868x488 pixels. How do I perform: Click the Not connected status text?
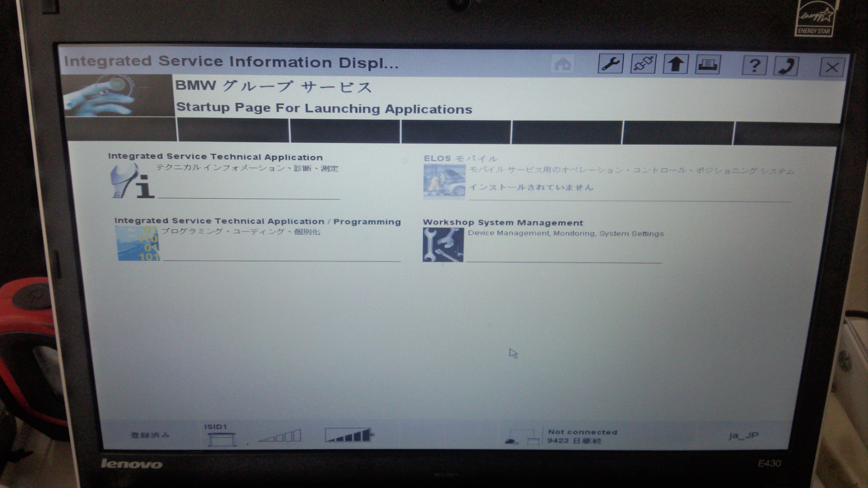coord(582,432)
